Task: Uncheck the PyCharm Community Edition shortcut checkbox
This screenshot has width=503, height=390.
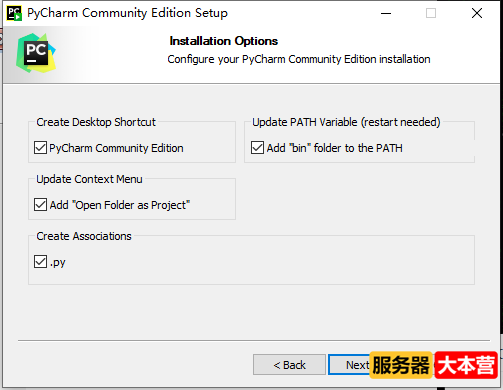Action: point(40,148)
